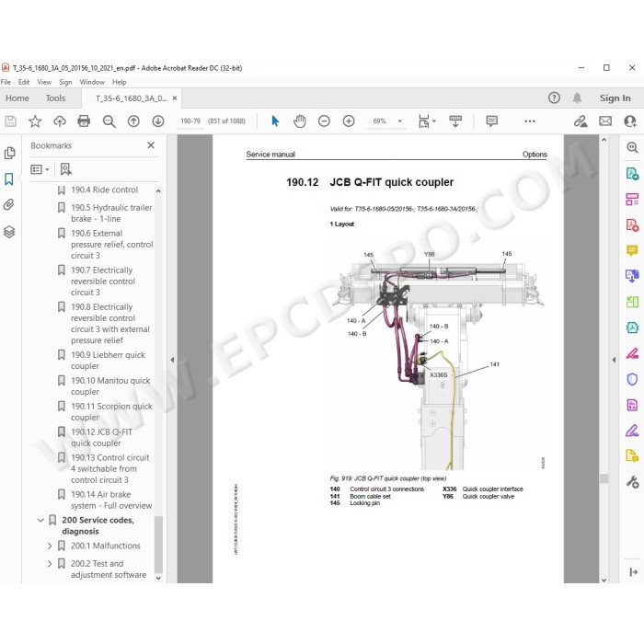Open the Sign menu

pos(65,82)
